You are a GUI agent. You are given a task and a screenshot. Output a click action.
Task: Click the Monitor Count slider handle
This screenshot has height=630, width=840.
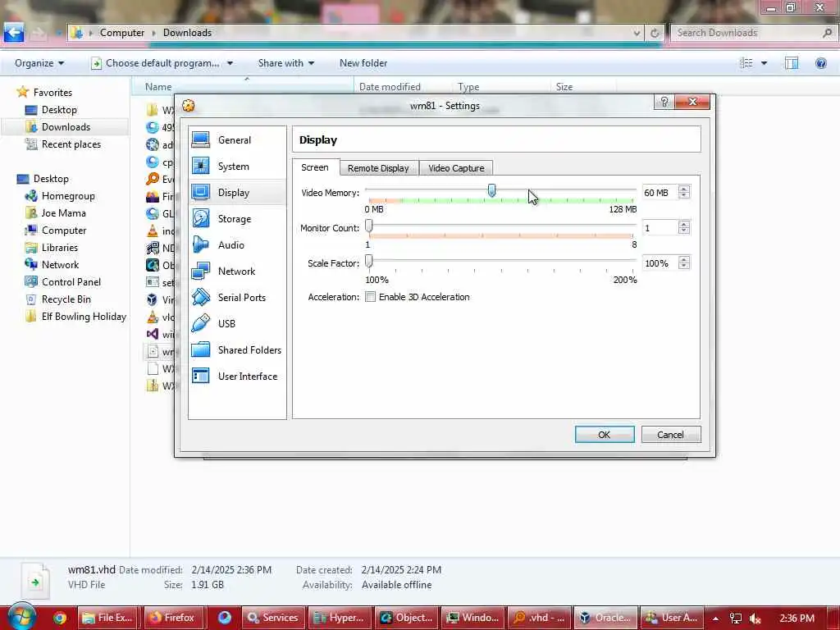[x=369, y=226]
